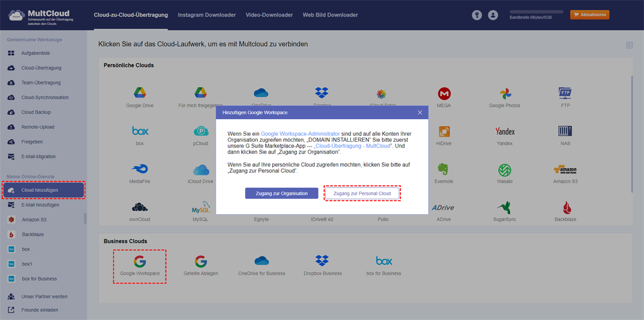Image resolution: width=644 pixels, height=320 pixels.
Task: Click Zugang zur Personal Cloud button
Action: point(362,193)
